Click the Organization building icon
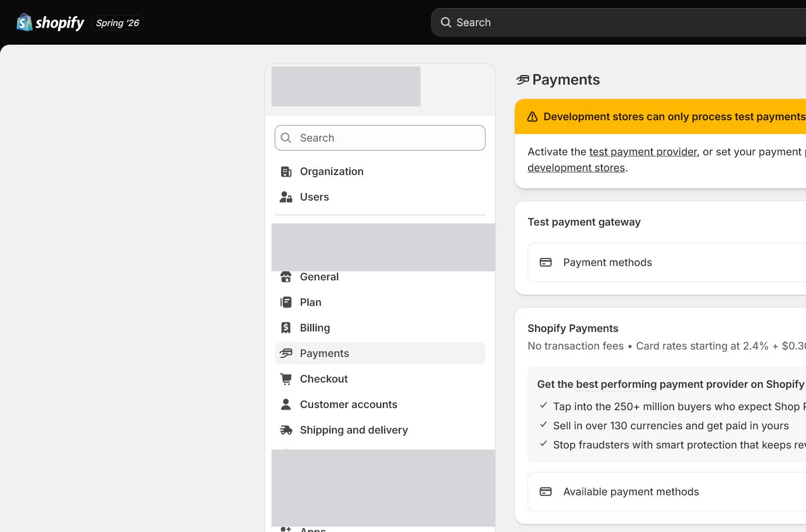This screenshot has height=532, width=806. (x=286, y=171)
